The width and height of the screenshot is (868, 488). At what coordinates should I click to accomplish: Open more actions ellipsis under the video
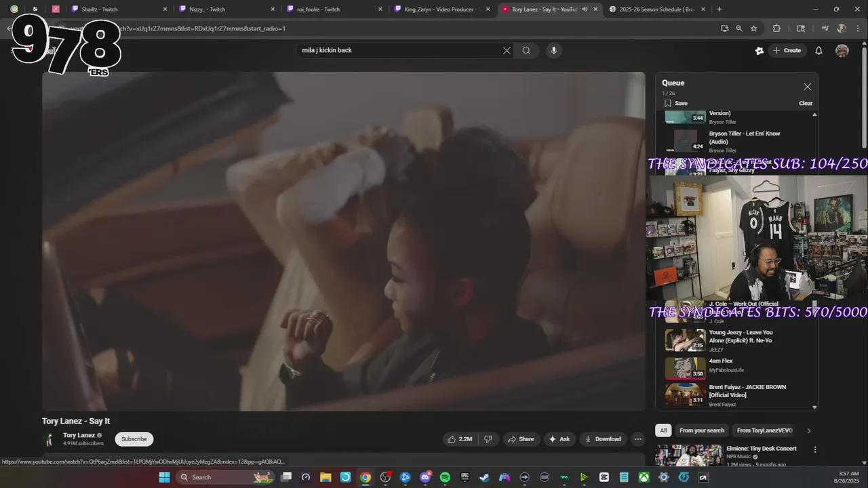[637, 439]
